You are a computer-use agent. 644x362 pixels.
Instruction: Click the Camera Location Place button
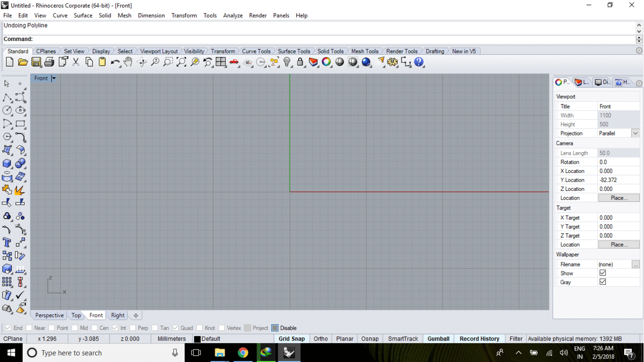619,198
